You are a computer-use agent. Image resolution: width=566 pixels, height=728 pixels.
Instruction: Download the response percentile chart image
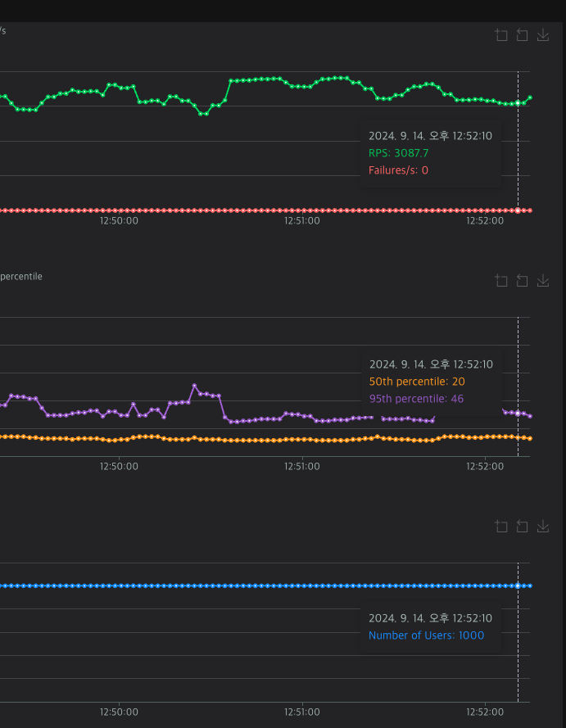click(543, 280)
